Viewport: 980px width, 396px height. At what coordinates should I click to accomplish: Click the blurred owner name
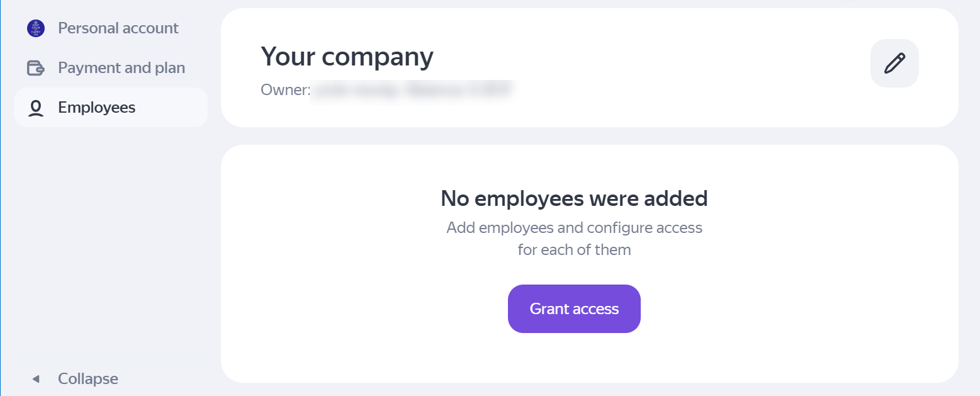tap(412, 90)
